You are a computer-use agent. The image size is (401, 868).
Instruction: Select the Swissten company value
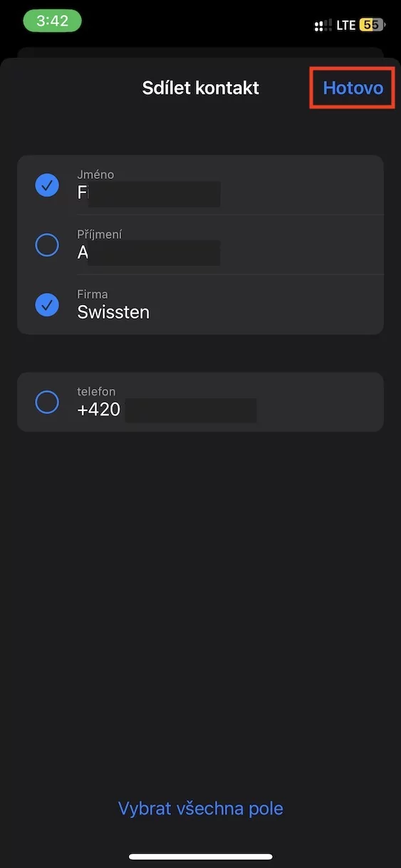[x=113, y=312]
